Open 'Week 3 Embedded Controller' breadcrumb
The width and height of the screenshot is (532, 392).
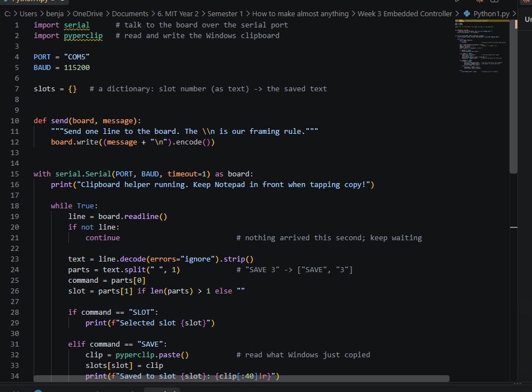point(405,13)
